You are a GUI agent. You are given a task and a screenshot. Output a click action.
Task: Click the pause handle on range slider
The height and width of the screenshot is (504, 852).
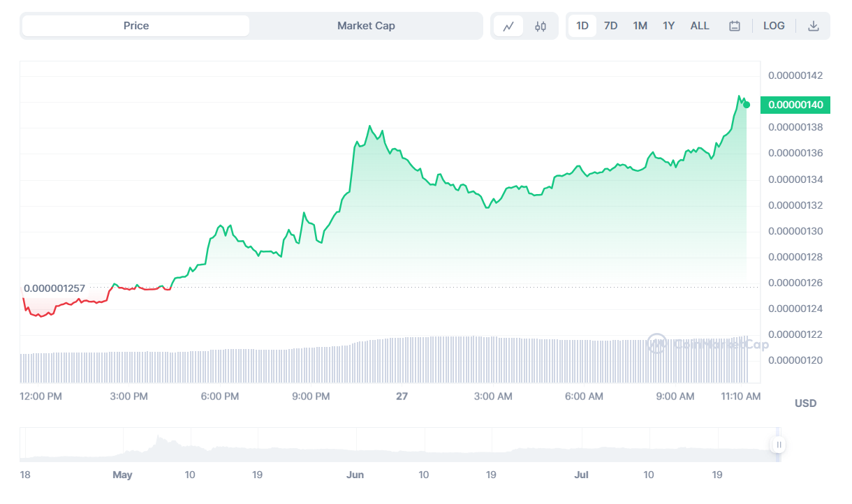(778, 445)
